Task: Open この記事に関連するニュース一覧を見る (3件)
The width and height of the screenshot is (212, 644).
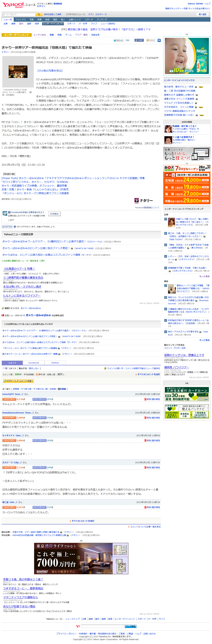Action: click(x=23, y=261)
